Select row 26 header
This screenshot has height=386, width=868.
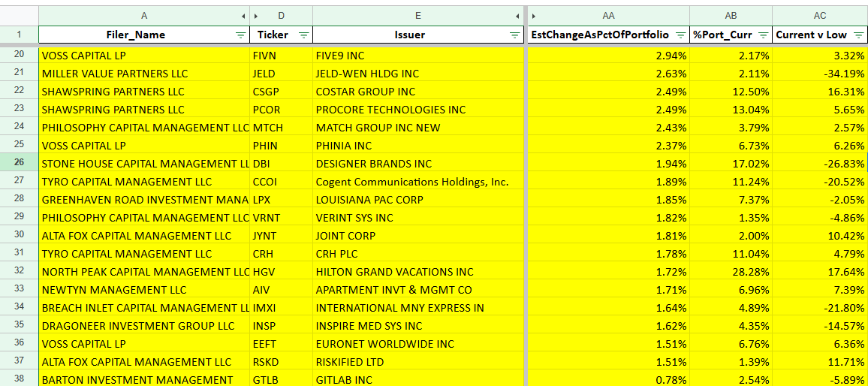pos(20,164)
